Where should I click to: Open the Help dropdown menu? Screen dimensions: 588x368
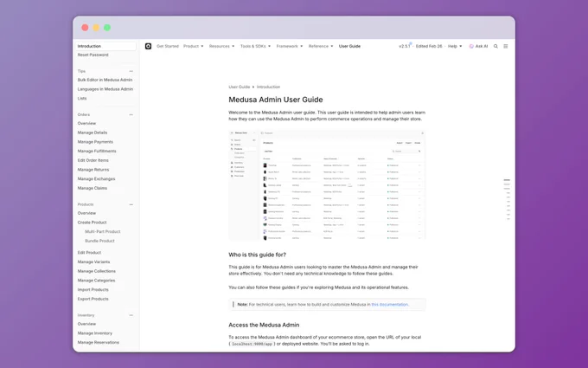click(x=455, y=46)
